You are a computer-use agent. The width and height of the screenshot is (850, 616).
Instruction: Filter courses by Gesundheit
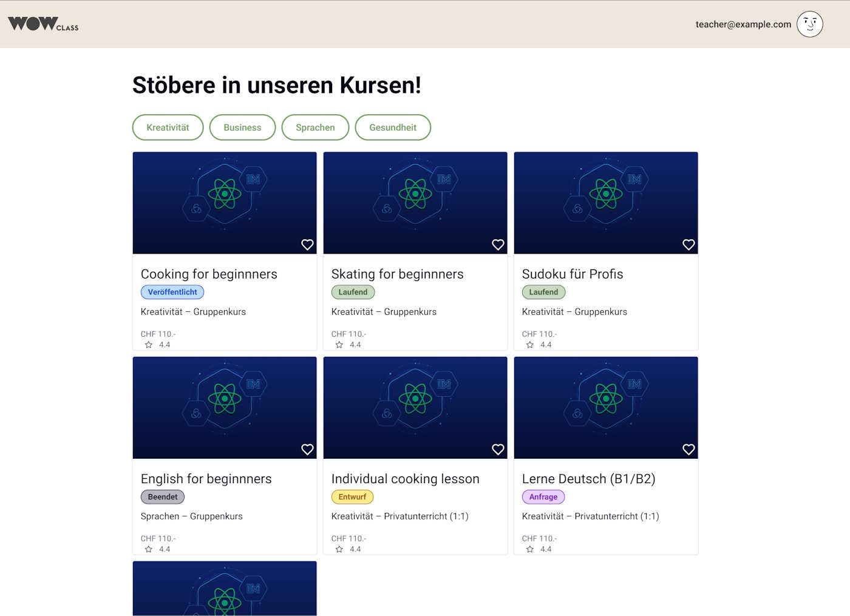pos(393,127)
